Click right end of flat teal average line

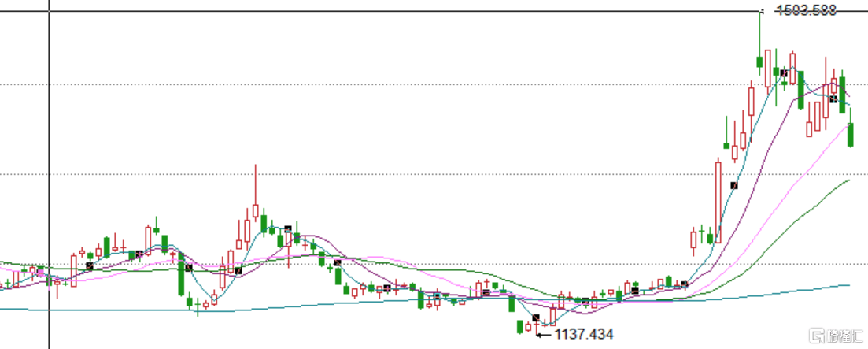click(x=848, y=285)
